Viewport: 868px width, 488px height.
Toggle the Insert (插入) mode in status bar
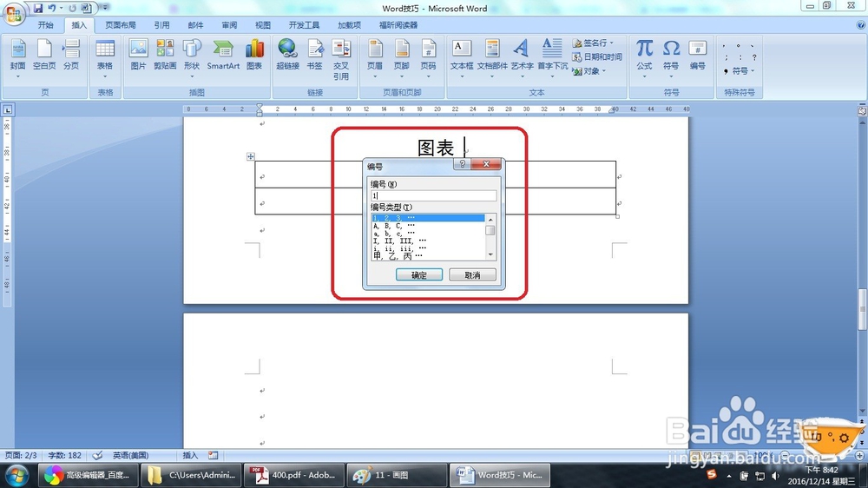coord(190,455)
